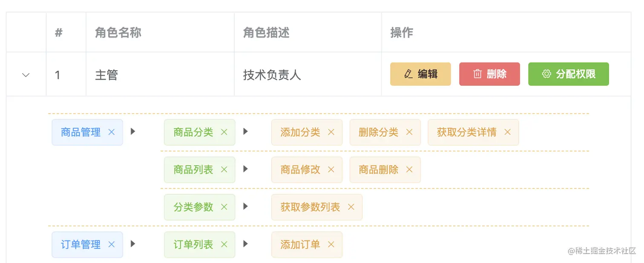Click the arrow next to 商品列表 tag

tap(245, 170)
